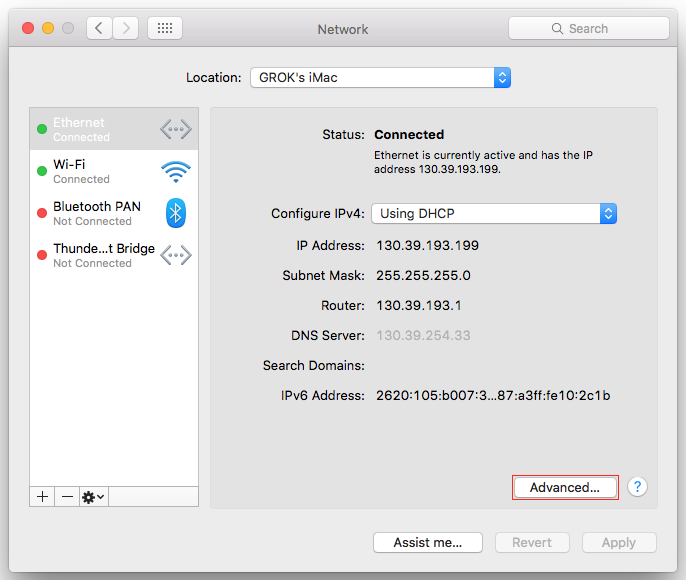This screenshot has height=580, width=686.
Task: Click the router address 130.39.193.1
Action: coord(419,305)
